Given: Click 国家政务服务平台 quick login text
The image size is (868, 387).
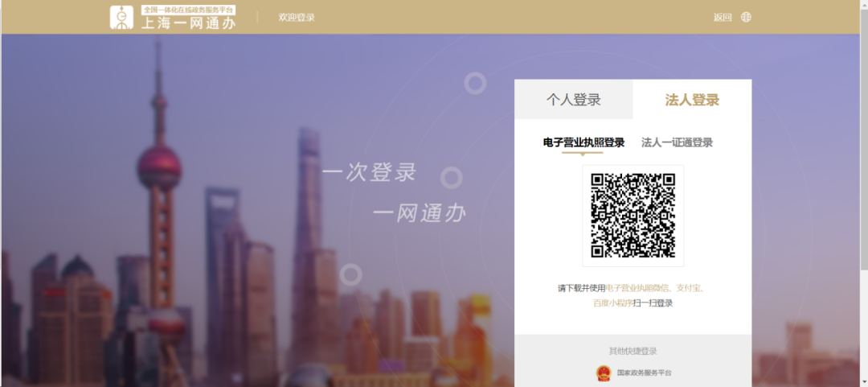Looking at the screenshot, I should pos(645,373).
